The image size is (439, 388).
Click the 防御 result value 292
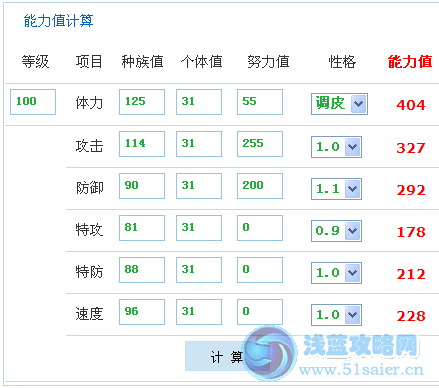(x=411, y=190)
